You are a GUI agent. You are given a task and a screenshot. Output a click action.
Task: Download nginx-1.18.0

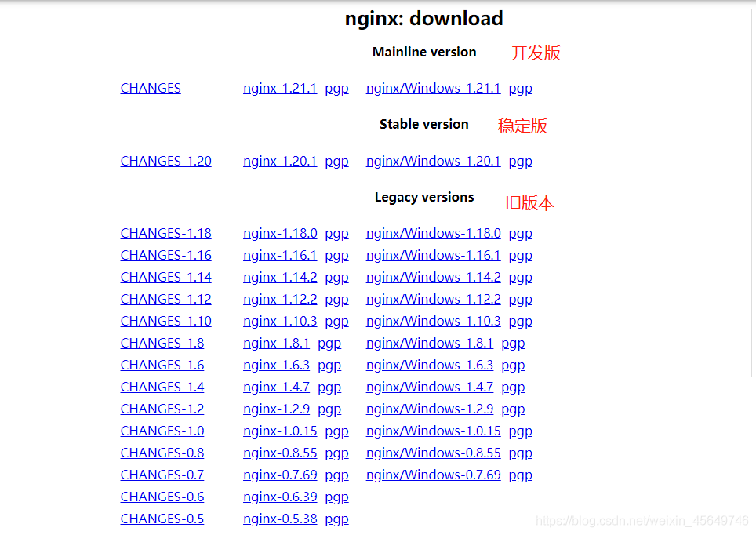point(280,234)
